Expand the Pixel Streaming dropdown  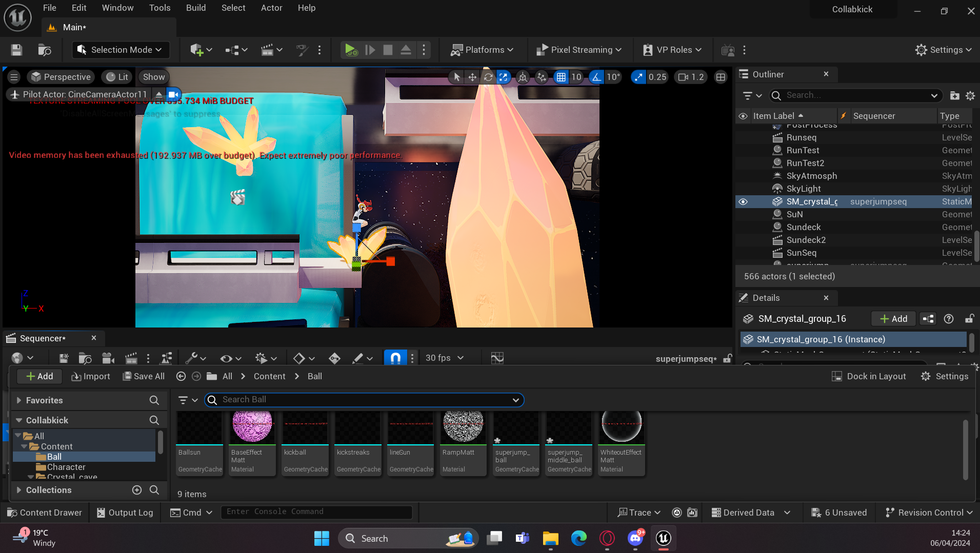click(579, 50)
